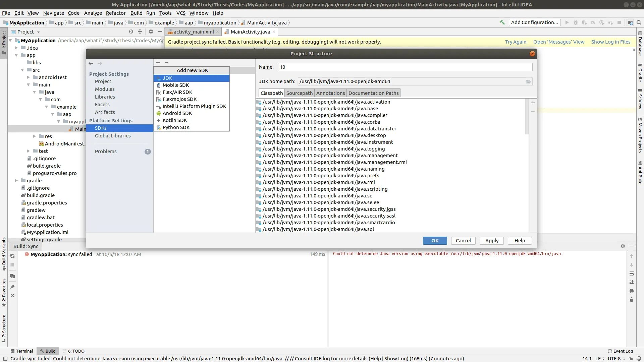Screen dimensions: 644x362
Task: Close the activity_main.xml tab
Action: tap(217, 32)
